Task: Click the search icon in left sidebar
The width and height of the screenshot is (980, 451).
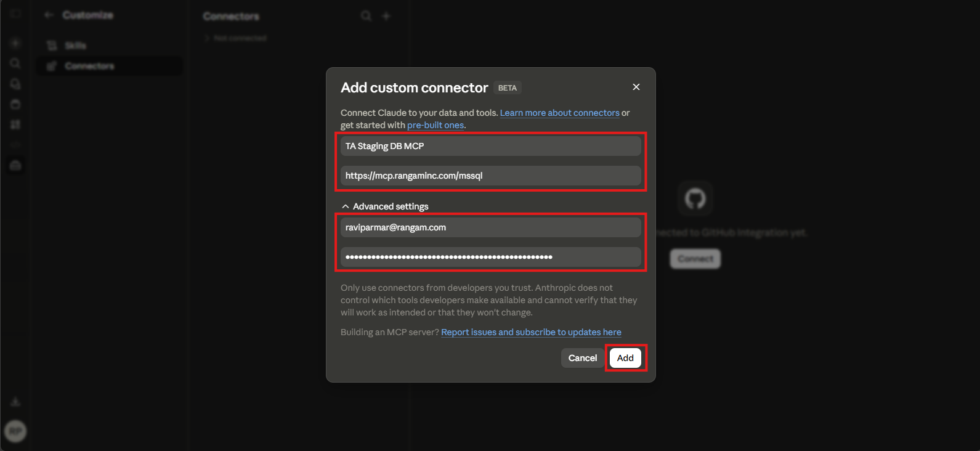Action: click(x=15, y=63)
